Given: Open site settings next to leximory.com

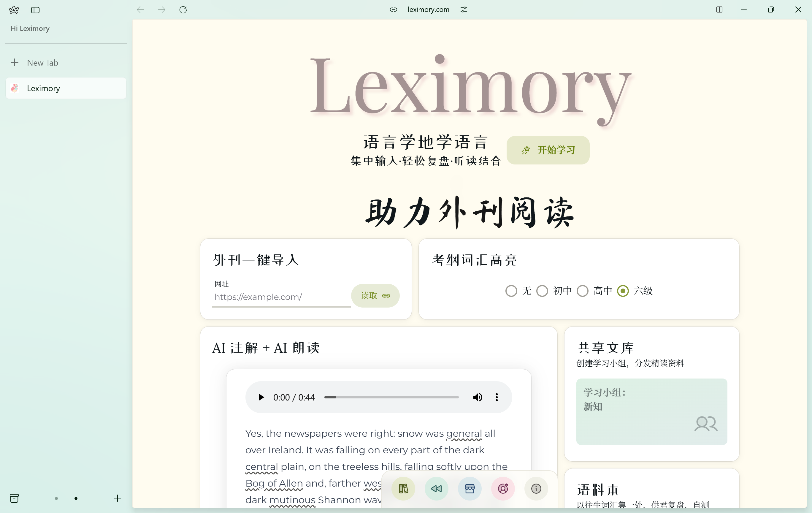Looking at the screenshot, I should coord(464,9).
